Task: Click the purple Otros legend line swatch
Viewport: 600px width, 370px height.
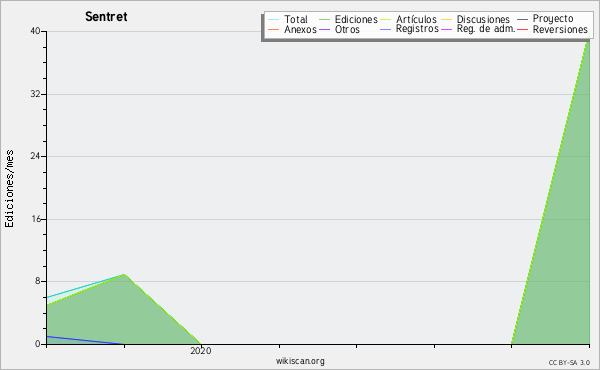Action: pos(324,29)
